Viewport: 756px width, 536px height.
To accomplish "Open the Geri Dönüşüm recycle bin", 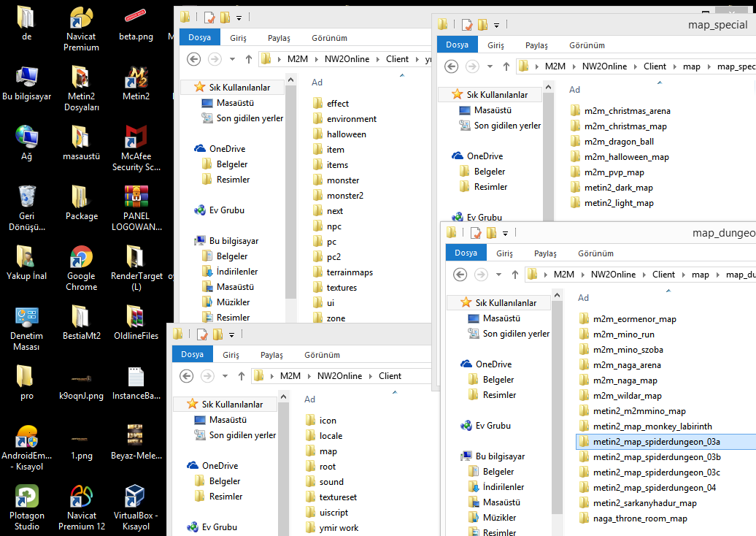I will tap(26, 208).
